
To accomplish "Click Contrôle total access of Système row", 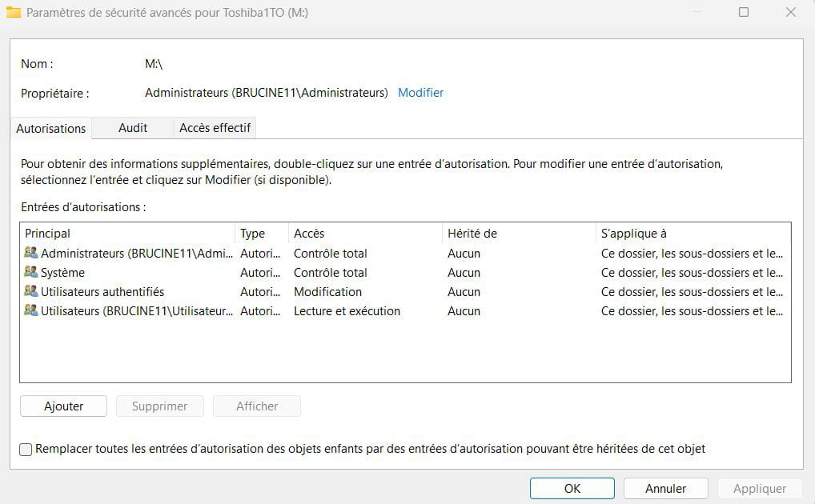I will point(330,272).
